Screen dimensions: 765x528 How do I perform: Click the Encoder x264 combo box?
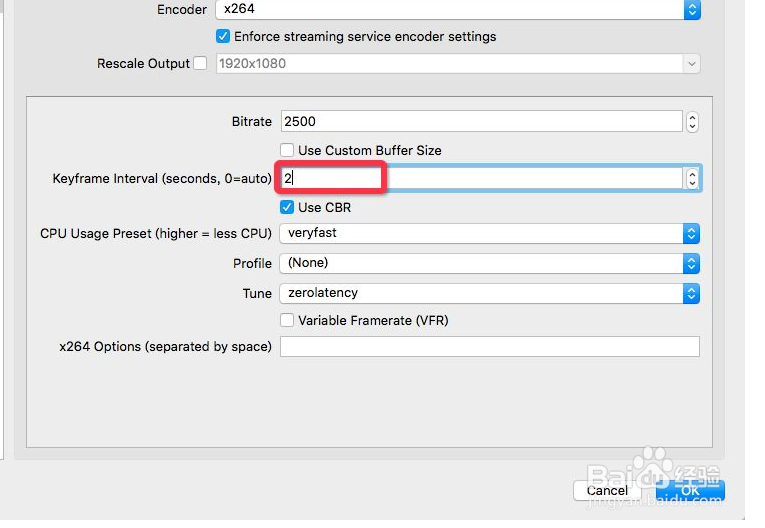tap(458, 9)
